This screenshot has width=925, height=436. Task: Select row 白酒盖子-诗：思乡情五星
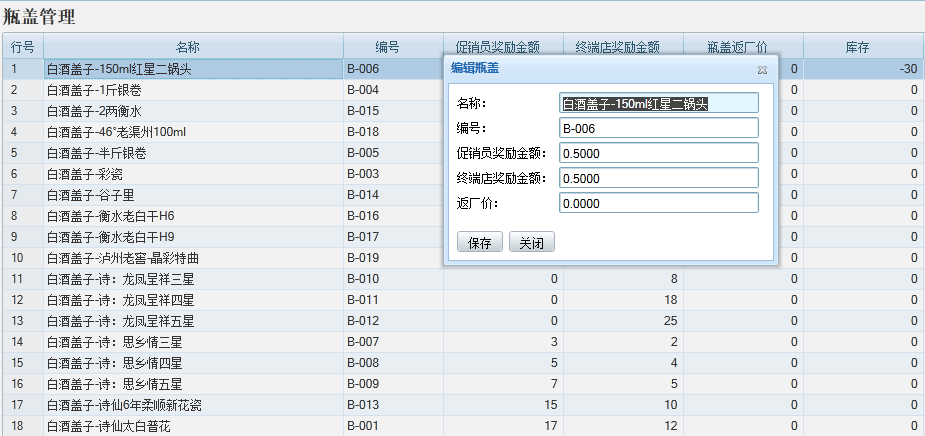193,384
